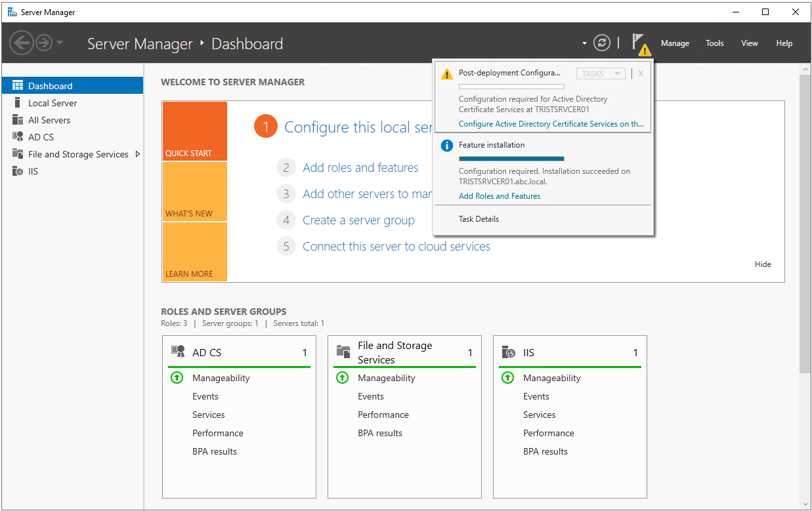Image resolution: width=812 pixels, height=511 pixels.
Task: Click the File and Storage Services sidebar icon
Action: tap(18, 154)
